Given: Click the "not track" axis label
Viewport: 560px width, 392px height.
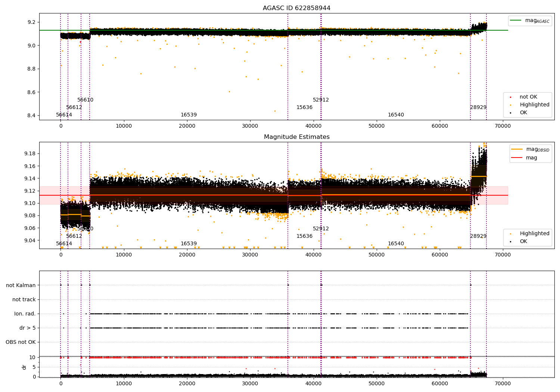Looking at the screenshot, I should coord(24,299).
